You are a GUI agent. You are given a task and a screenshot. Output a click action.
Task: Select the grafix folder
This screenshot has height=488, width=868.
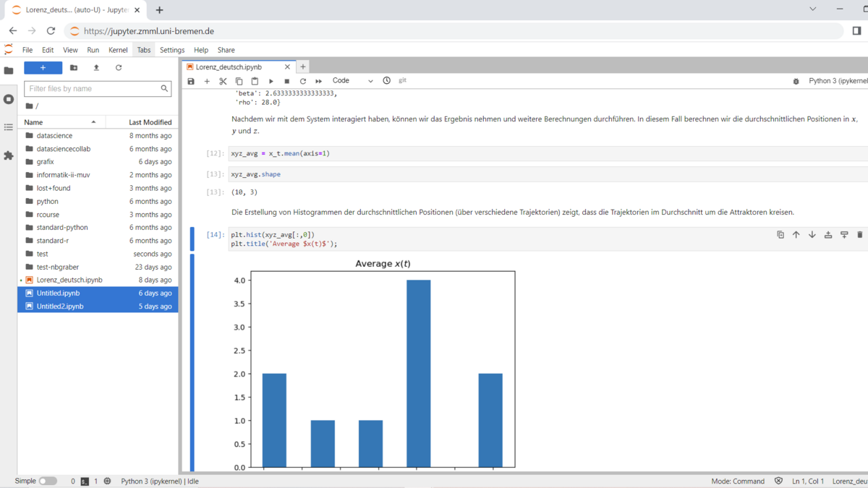click(98, 162)
